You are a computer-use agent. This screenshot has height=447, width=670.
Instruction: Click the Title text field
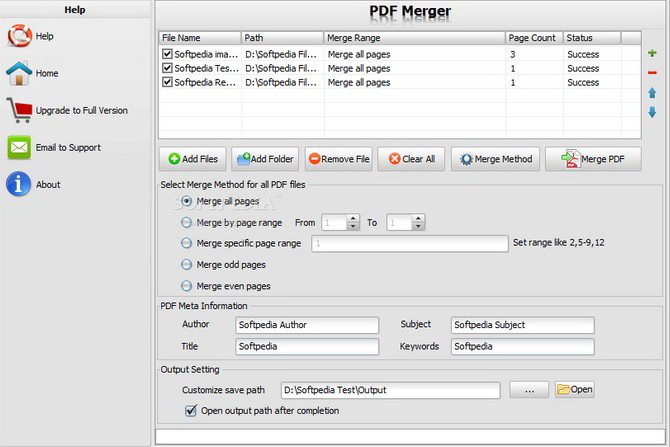tap(307, 347)
